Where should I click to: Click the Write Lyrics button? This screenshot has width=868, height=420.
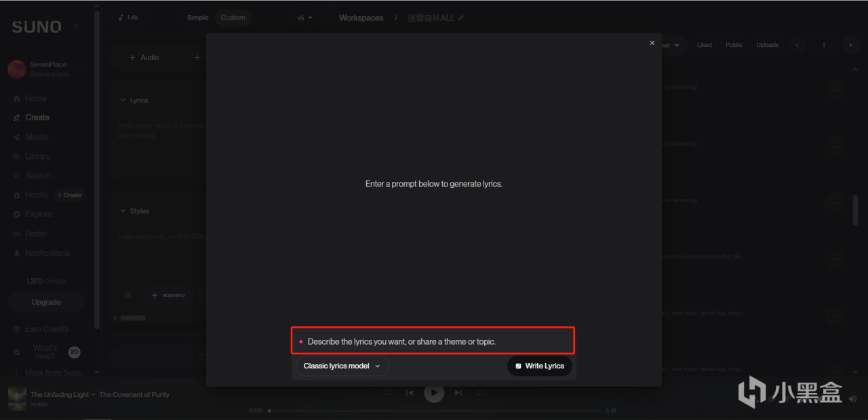(540, 366)
